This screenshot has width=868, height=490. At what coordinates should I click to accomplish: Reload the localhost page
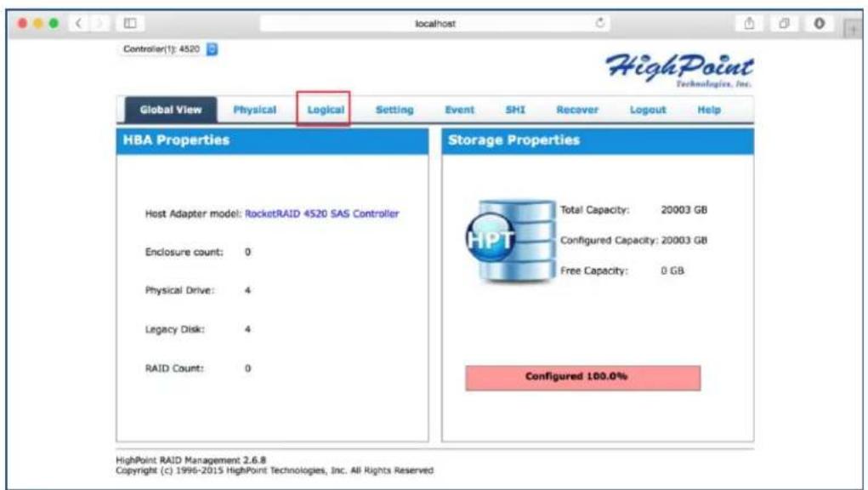[x=600, y=23]
